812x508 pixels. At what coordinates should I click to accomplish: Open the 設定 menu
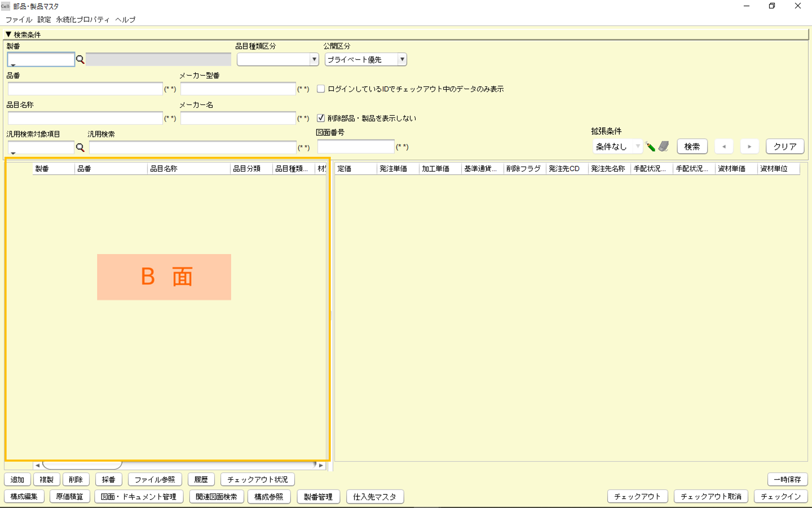point(44,19)
